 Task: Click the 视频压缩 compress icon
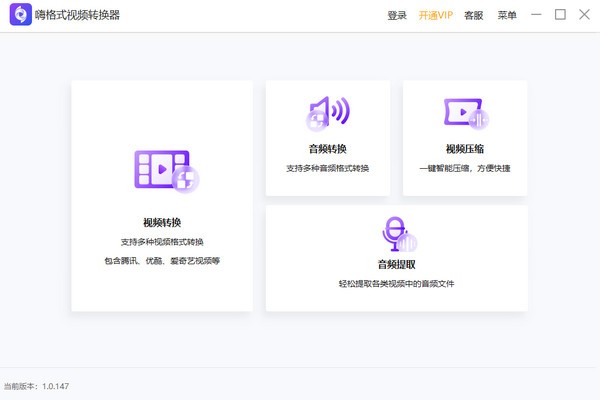pyautogui.click(x=465, y=114)
